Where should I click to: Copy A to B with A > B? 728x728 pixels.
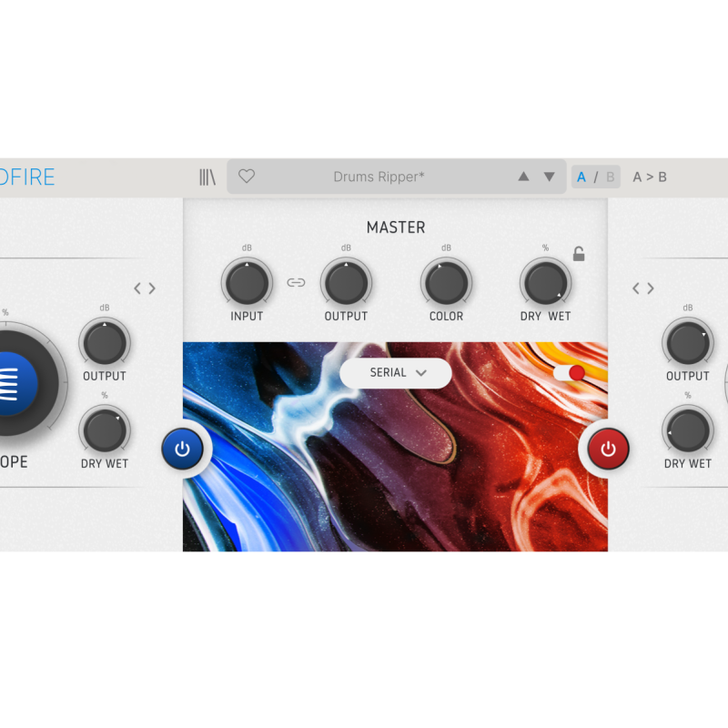click(x=650, y=177)
